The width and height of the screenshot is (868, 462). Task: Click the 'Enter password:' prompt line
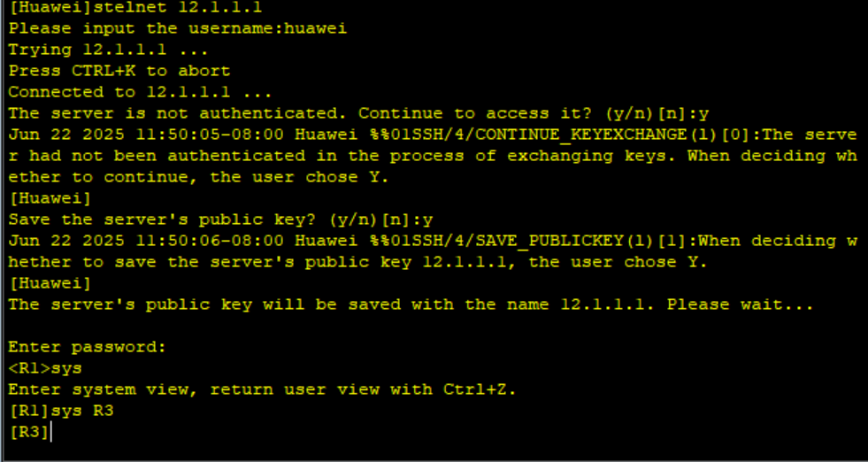pyautogui.click(x=87, y=348)
